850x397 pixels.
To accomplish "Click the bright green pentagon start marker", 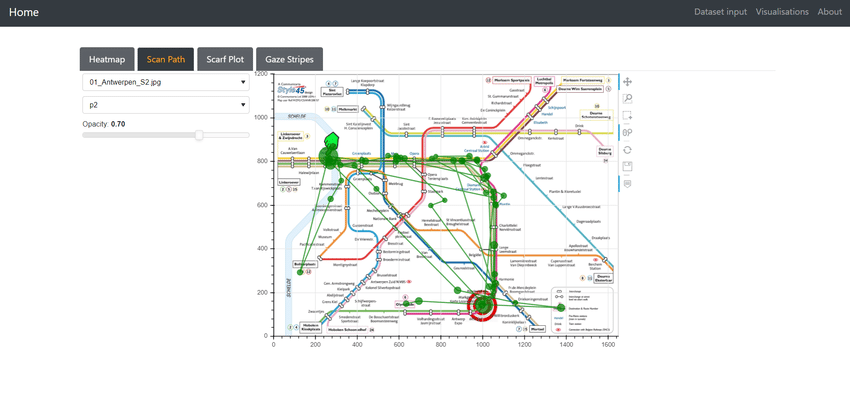I will pos(331,140).
